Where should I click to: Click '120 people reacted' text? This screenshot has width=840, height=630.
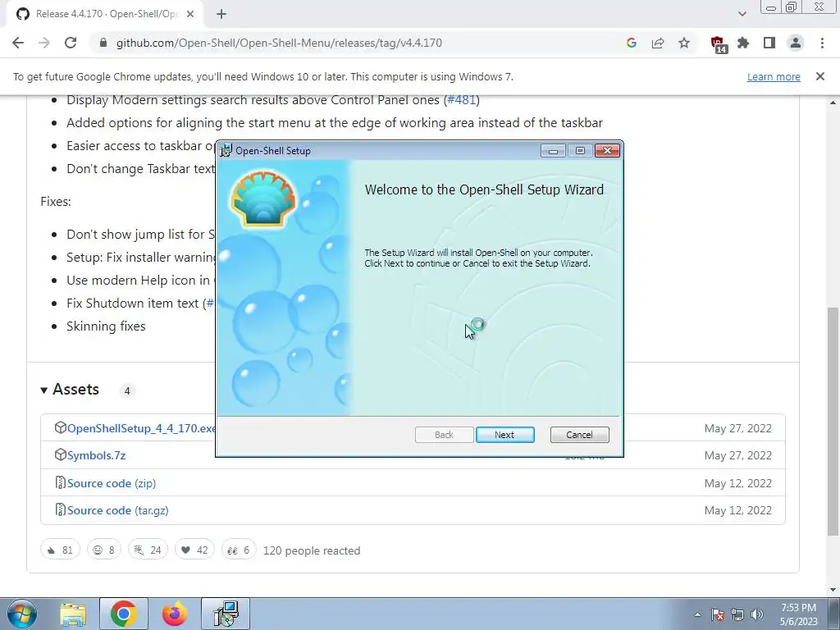click(312, 550)
